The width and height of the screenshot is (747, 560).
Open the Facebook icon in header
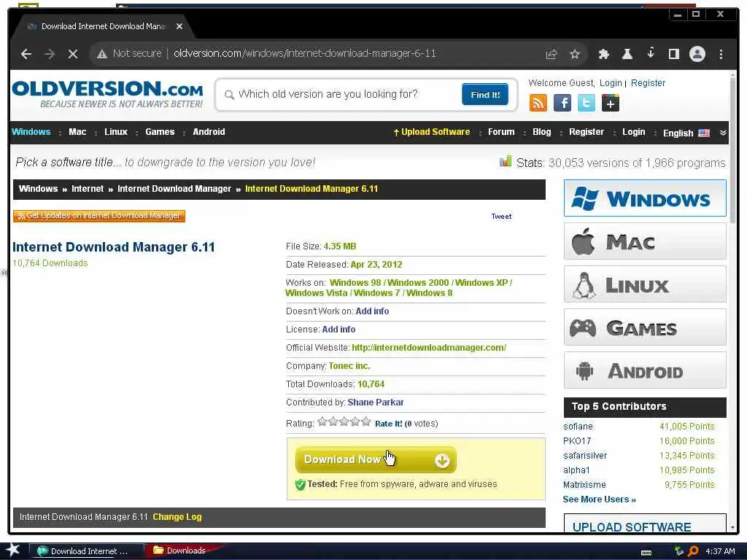point(562,103)
